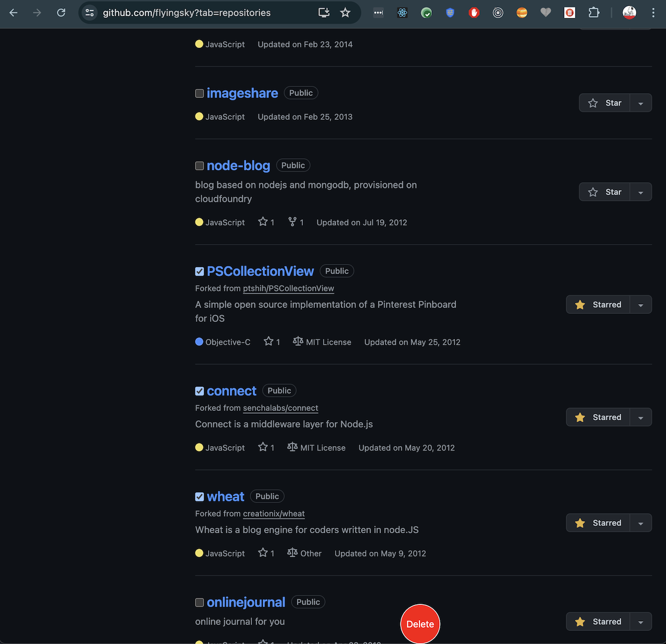666x644 pixels.
Task: Open the blue shield extension icon
Action: (450, 12)
